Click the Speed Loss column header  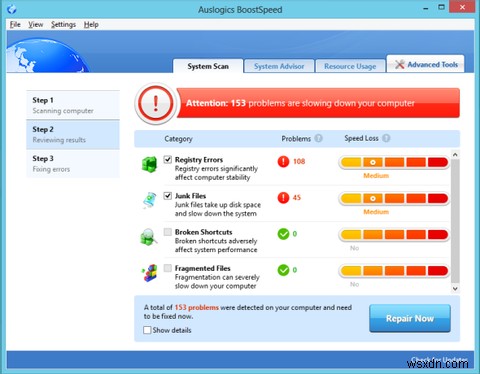click(x=361, y=138)
